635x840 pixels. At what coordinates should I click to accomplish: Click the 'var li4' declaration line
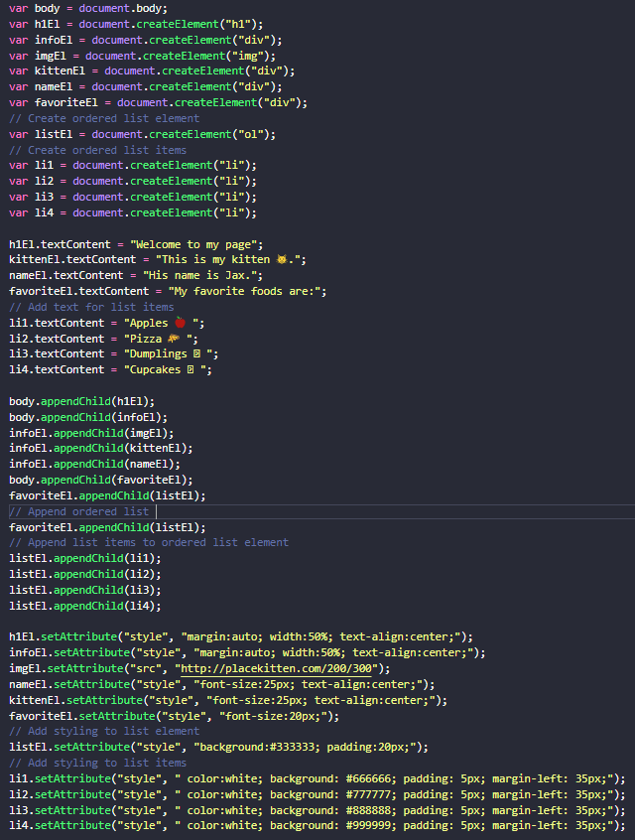[133, 212]
